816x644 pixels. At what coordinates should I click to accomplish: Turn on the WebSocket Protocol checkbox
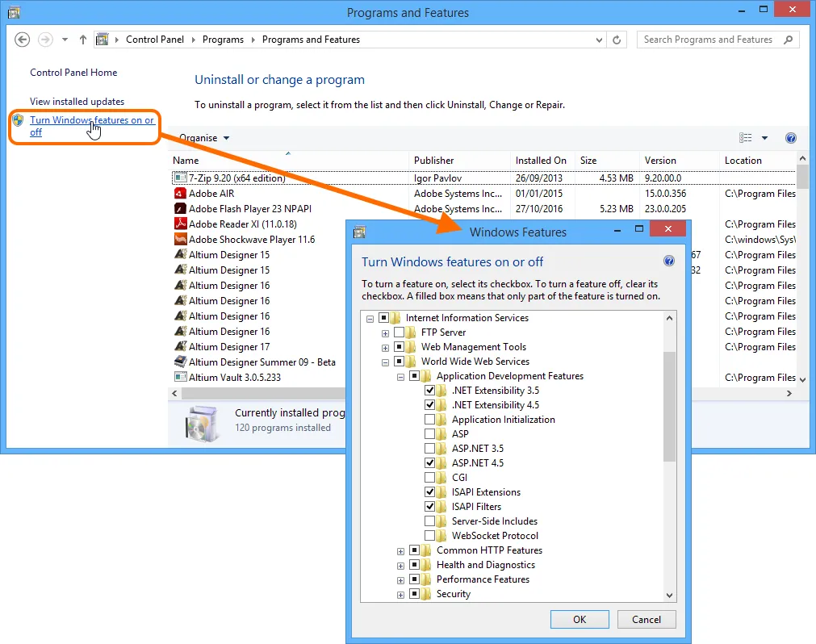430,536
